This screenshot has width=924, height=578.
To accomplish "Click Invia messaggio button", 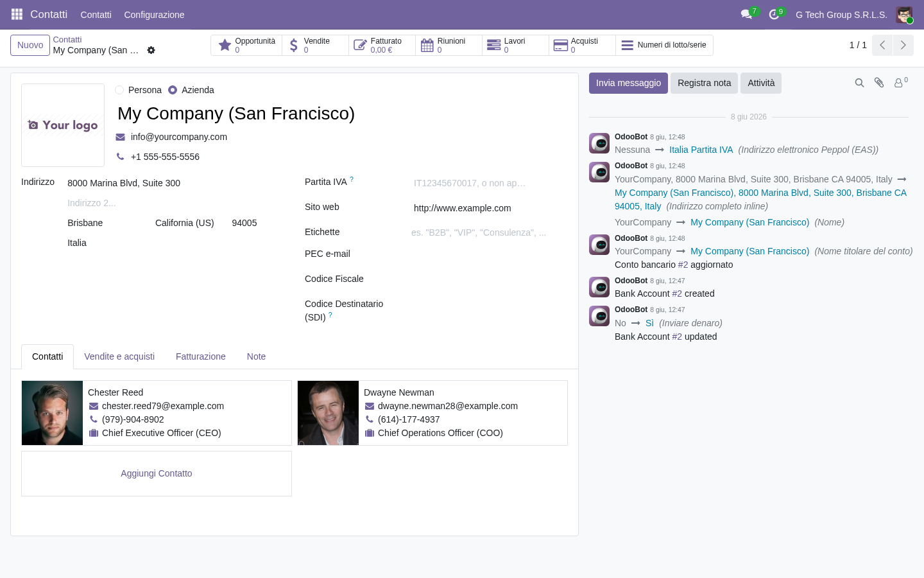I will [x=628, y=83].
